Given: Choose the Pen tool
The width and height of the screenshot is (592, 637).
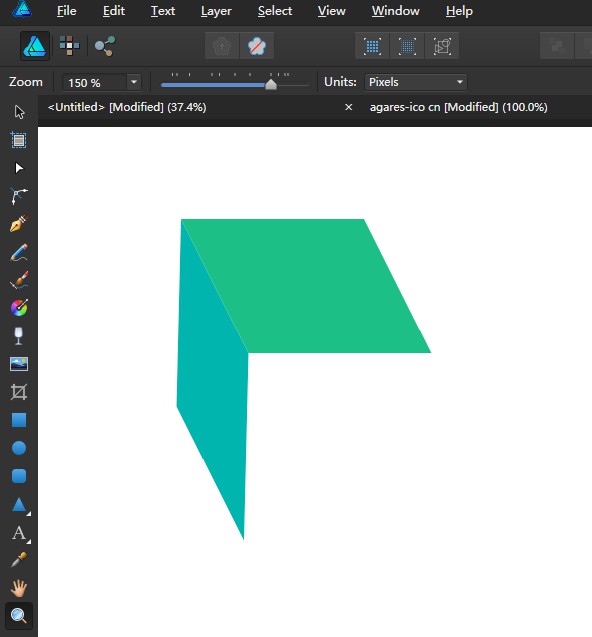Looking at the screenshot, I should 19,223.
